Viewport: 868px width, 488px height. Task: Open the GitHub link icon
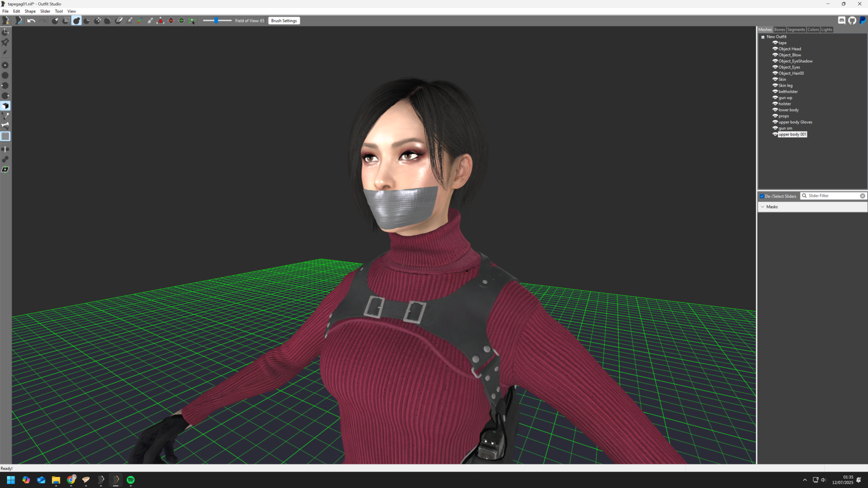pyautogui.click(x=852, y=20)
